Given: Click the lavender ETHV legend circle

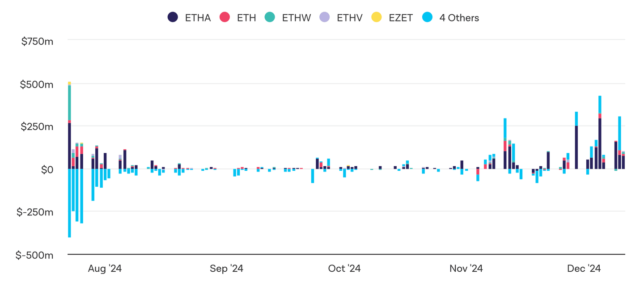Looking at the screenshot, I should pos(325,18).
